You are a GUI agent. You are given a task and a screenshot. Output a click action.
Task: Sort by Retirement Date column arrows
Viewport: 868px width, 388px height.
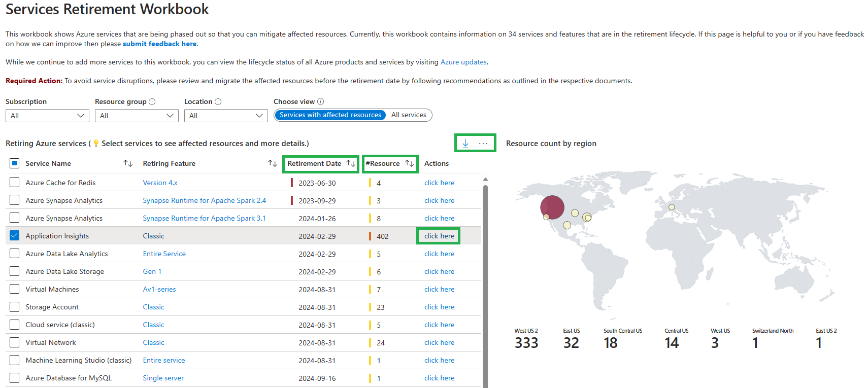click(x=351, y=163)
